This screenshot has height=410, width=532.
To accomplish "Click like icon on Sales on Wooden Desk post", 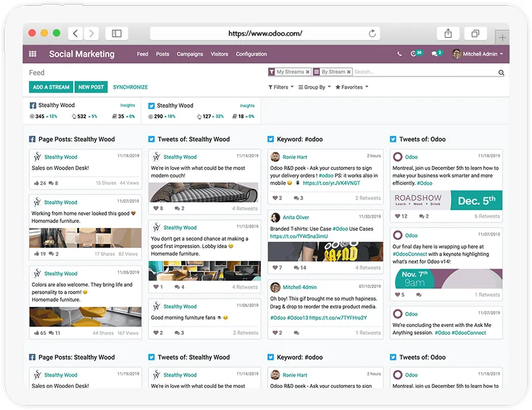I will click(x=37, y=183).
